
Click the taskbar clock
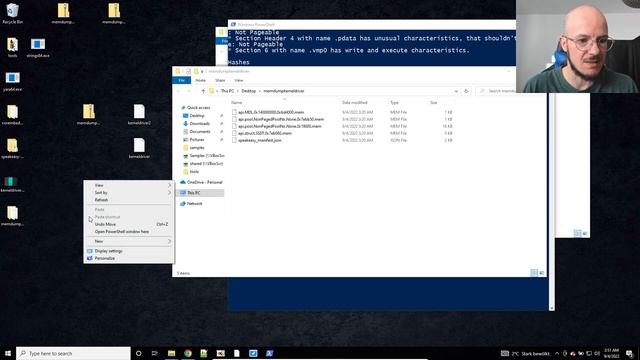point(611,353)
